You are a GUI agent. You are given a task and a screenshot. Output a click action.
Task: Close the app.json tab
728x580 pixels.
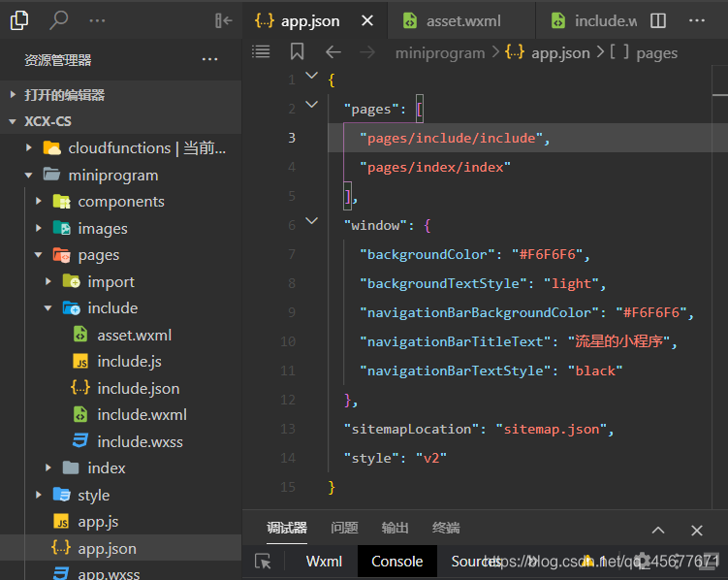click(367, 20)
